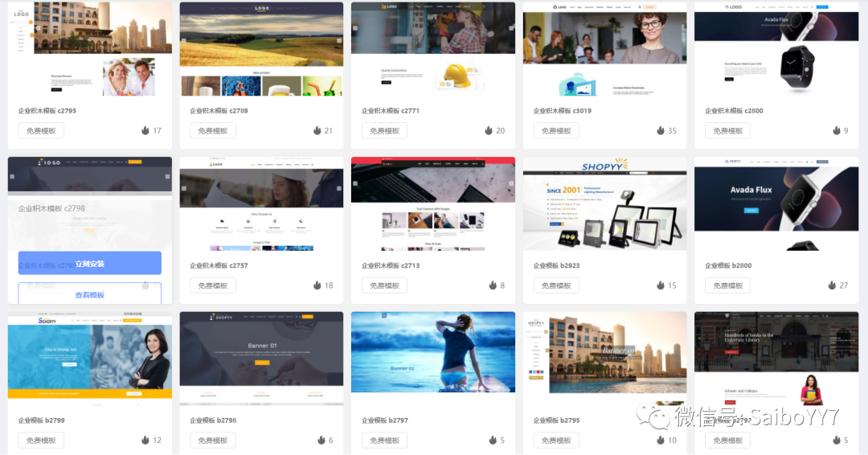Open the title link 企业积木模板 c2771
Screen dimensions: 868x455
coord(391,111)
